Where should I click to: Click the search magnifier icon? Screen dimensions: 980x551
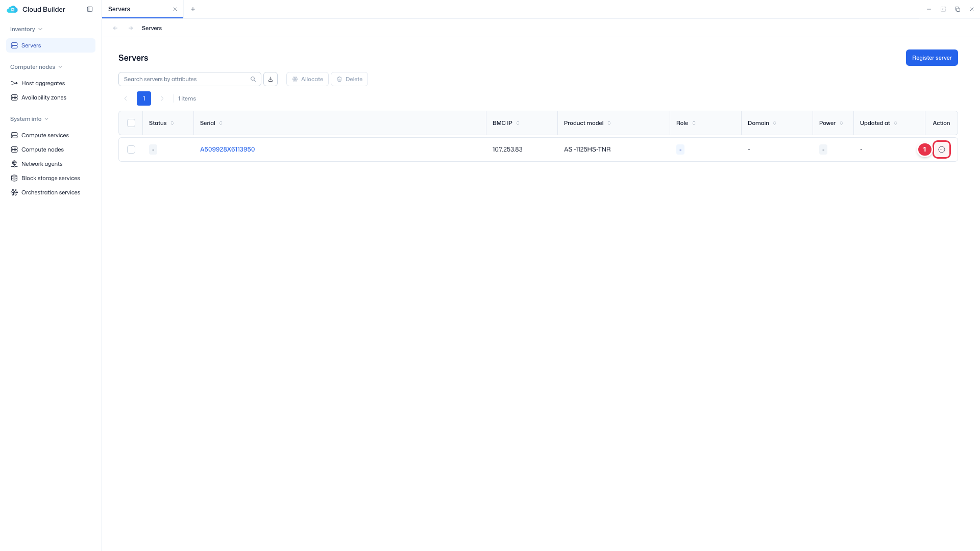[253, 79]
